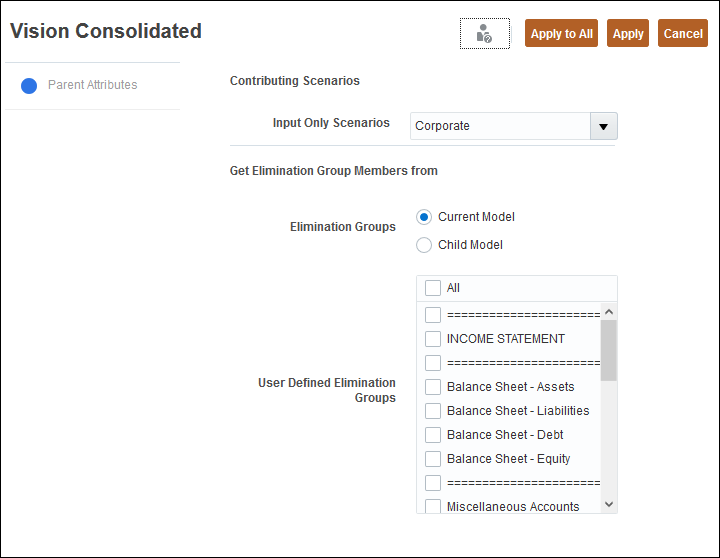Select the Parent Attributes tab
Image resolution: width=720 pixels, height=558 pixels.
[92, 85]
